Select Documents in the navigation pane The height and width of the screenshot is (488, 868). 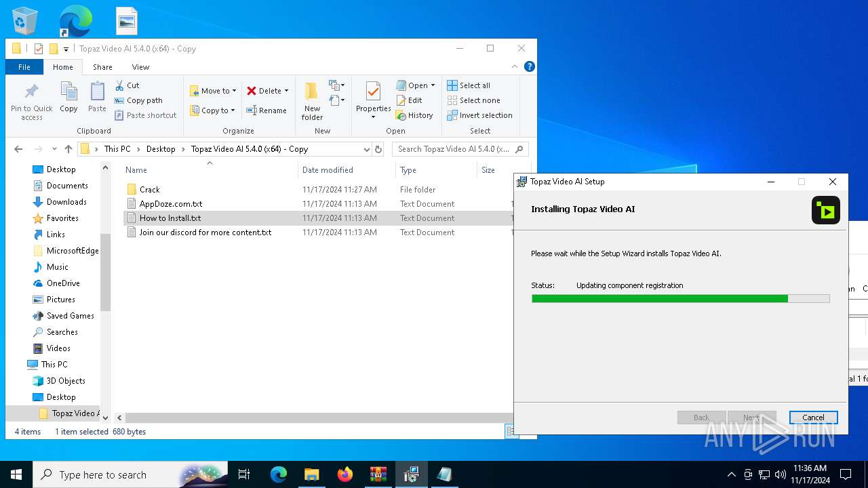(x=67, y=186)
